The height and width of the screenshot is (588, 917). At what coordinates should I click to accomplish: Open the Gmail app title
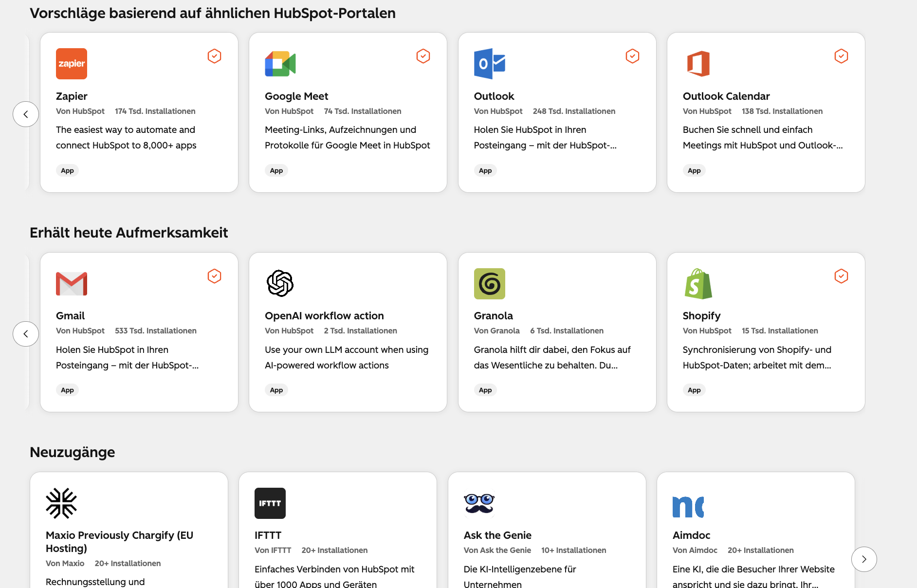coord(70,316)
